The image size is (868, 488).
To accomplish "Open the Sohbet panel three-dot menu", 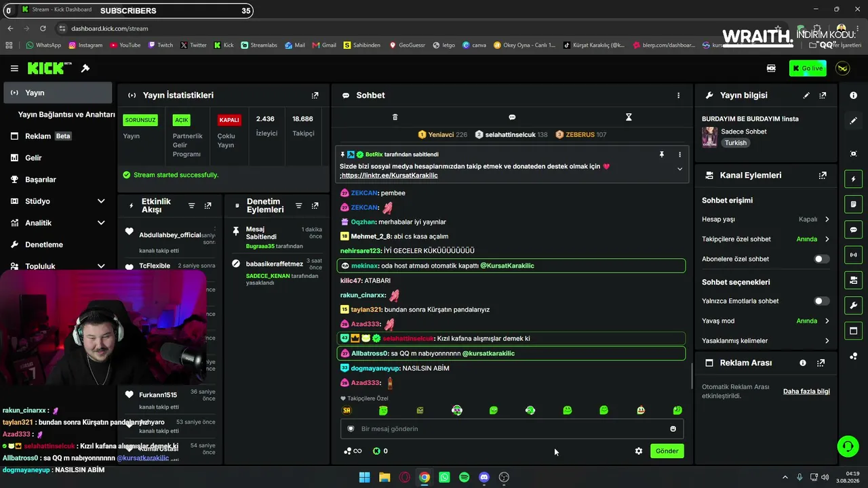I will pos(678,96).
